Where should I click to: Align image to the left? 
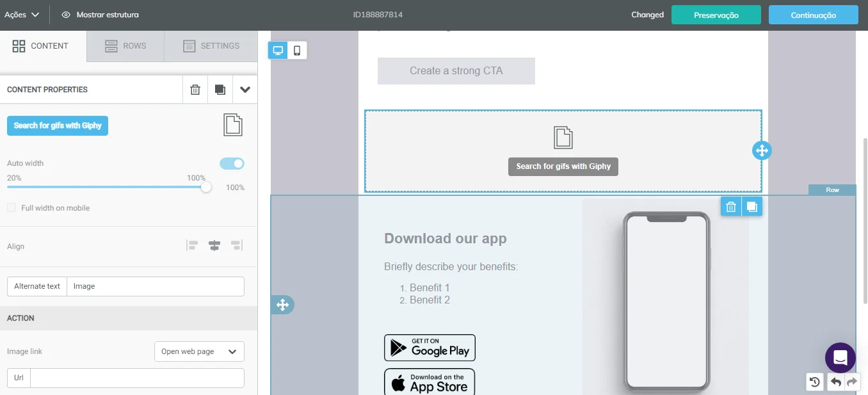[x=193, y=246]
